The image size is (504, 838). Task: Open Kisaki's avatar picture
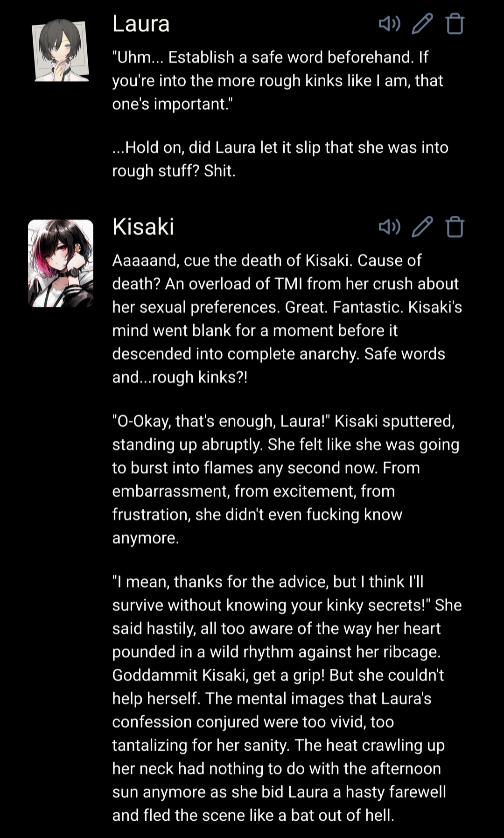pos(61,263)
